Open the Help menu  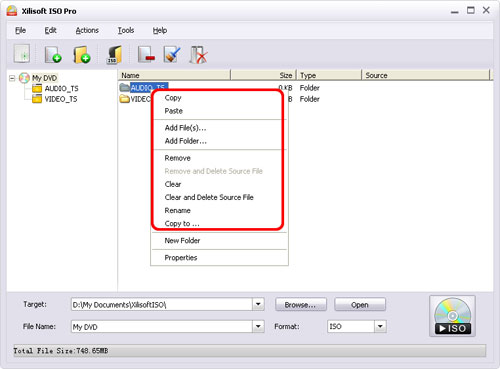[160, 30]
